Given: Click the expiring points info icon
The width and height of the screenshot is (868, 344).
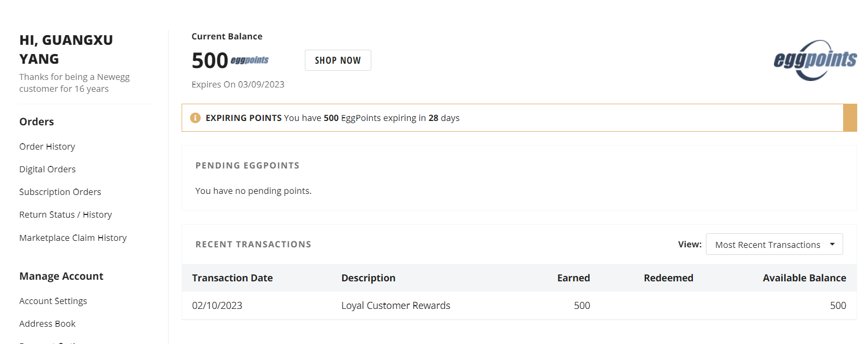Looking at the screenshot, I should pos(196,118).
